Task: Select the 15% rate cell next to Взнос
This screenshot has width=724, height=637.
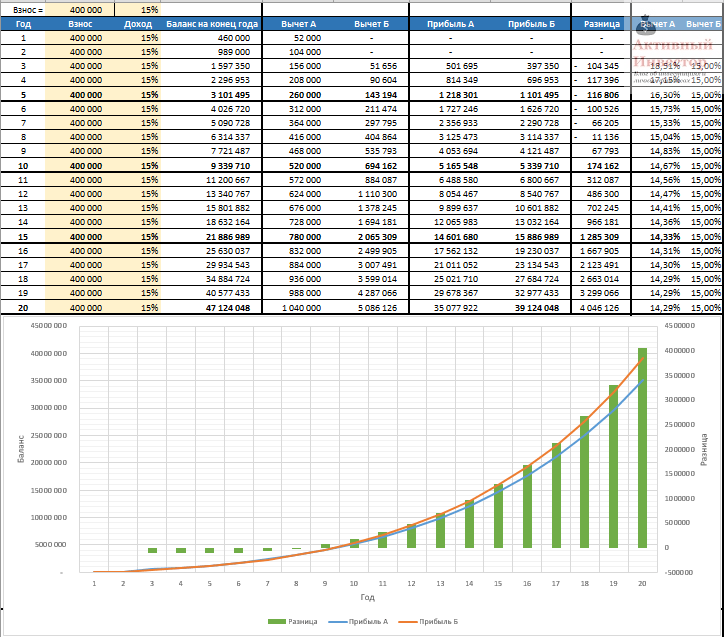Action: tap(138, 10)
